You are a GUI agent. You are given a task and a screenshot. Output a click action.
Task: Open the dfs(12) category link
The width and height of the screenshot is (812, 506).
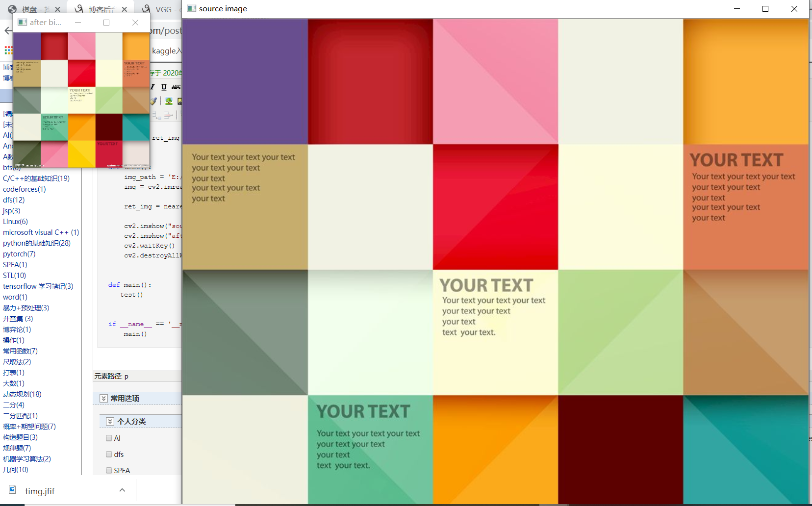pyautogui.click(x=14, y=200)
